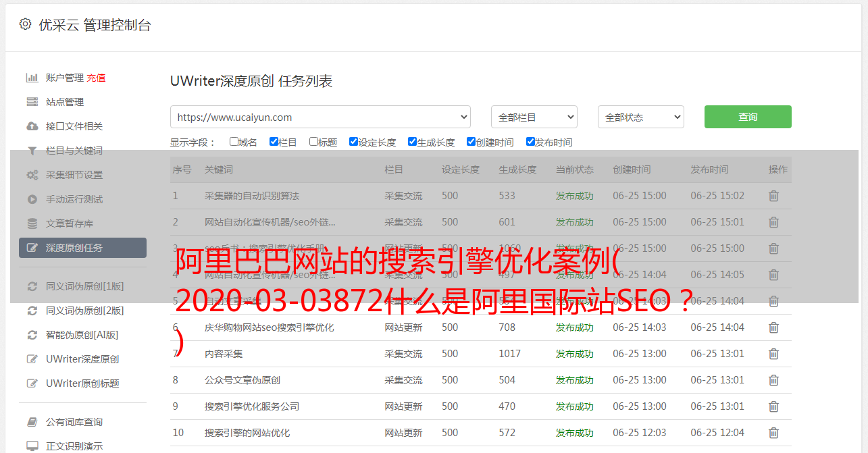Click the refresh icon for 智能伪原创[AI版]

click(x=32, y=335)
